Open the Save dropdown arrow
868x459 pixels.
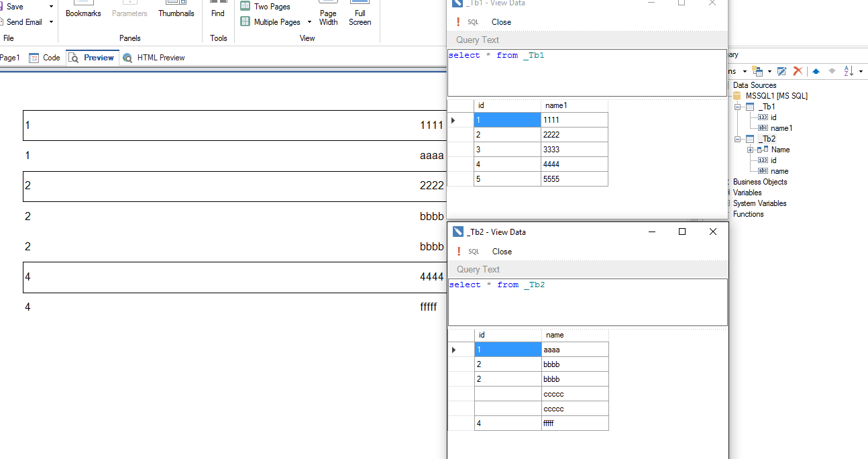(x=51, y=7)
